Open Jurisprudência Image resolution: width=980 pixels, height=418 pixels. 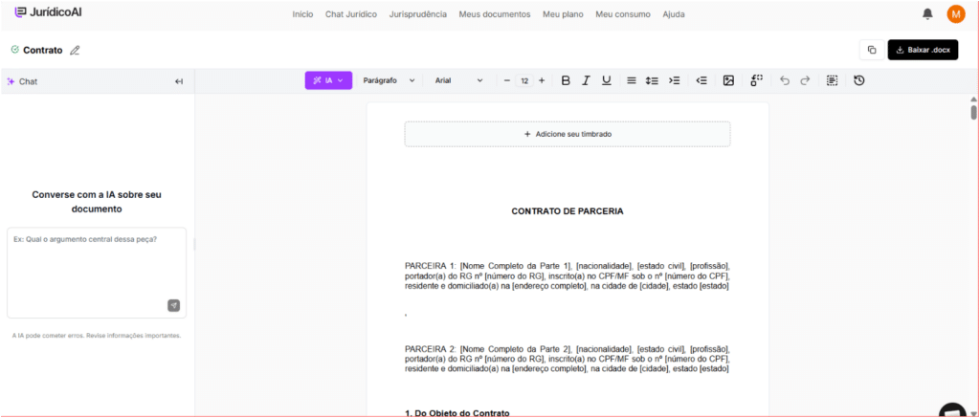[x=417, y=14]
